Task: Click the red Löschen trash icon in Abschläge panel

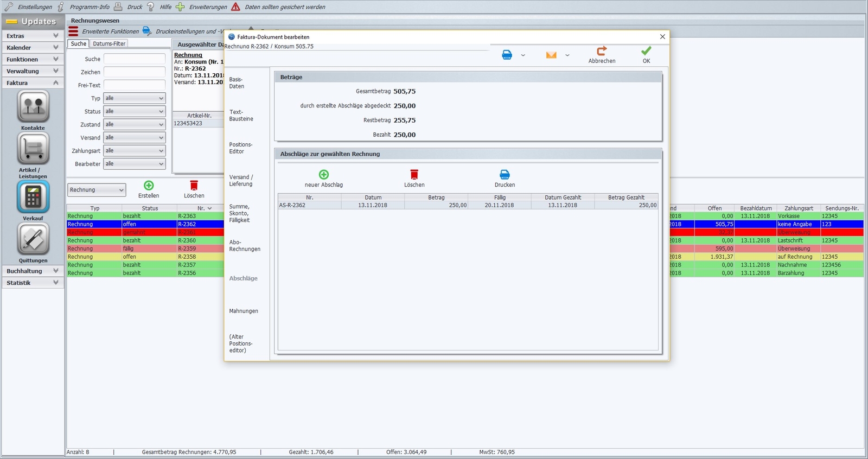Action: pos(414,175)
